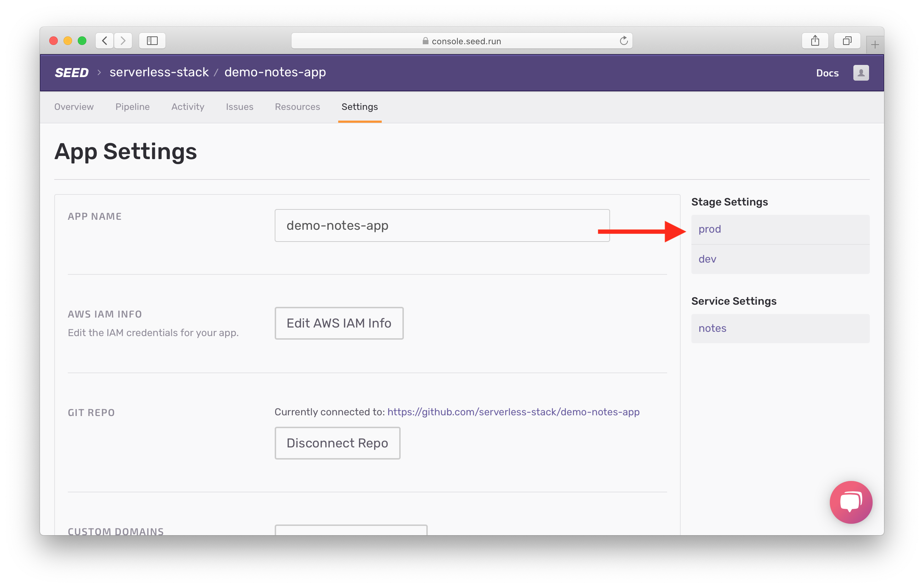Click the APP NAME input field
Image resolution: width=924 pixels, height=588 pixels.
pos(441,225)
